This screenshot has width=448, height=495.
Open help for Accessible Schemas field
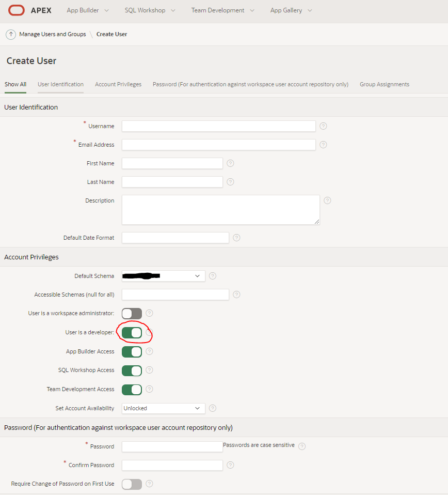coord(236,295)
